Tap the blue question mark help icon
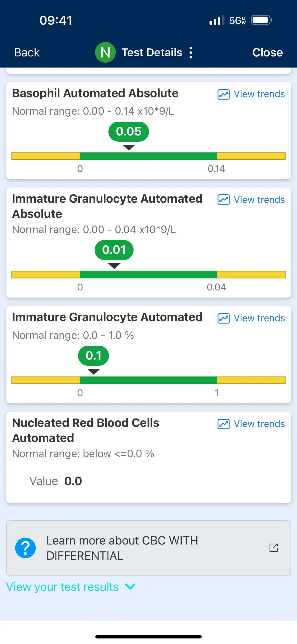Image resolution: width=297 pixels, height=644 pixels. coord(26,548)
